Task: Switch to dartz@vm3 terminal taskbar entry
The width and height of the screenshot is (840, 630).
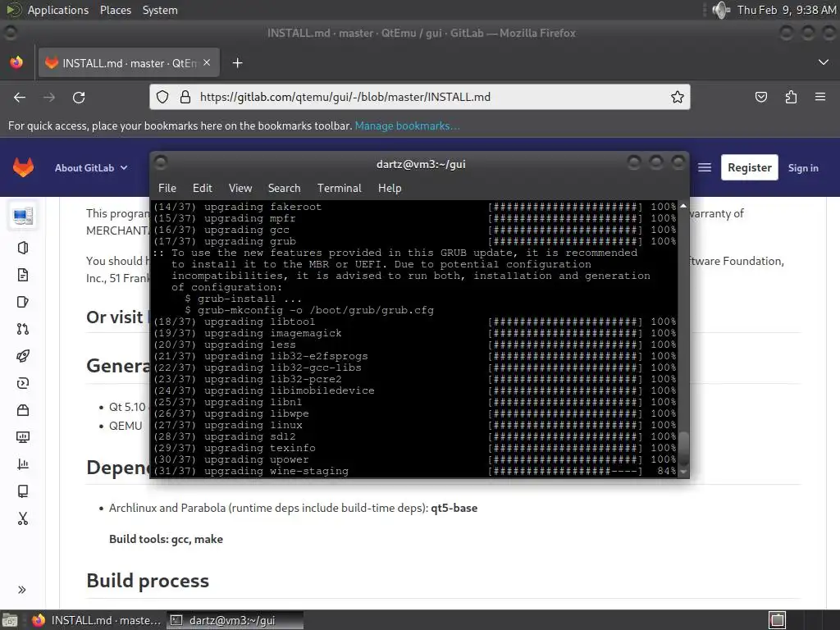Action: click(235, 620)
